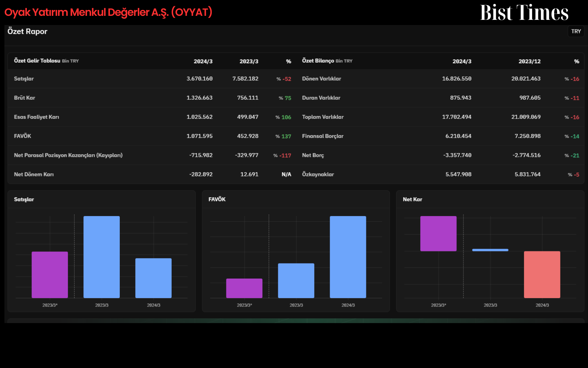This screenshot has height=368, width=588.
Task: Click the FAVÖK chart title
Action: (x=217, y=199)
